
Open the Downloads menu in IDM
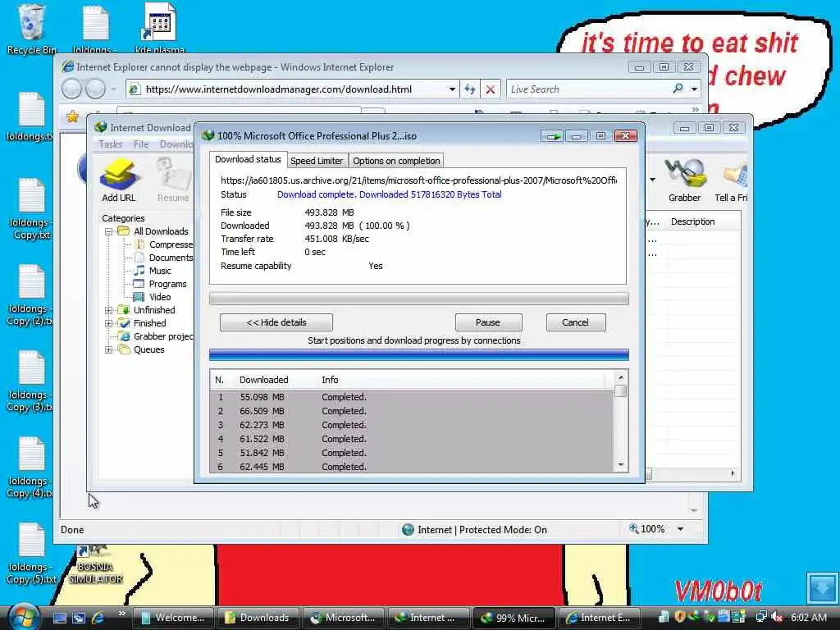pos(176,144)
